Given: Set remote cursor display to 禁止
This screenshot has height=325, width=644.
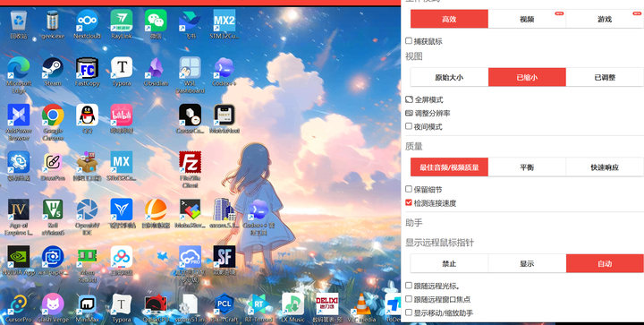Looking at the screenshot, I should [449, 263].
